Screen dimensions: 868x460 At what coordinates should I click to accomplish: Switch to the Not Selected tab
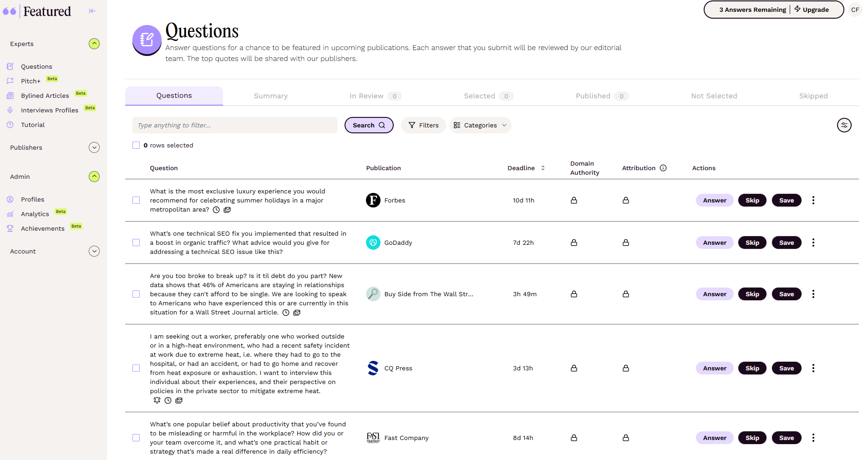714,96
